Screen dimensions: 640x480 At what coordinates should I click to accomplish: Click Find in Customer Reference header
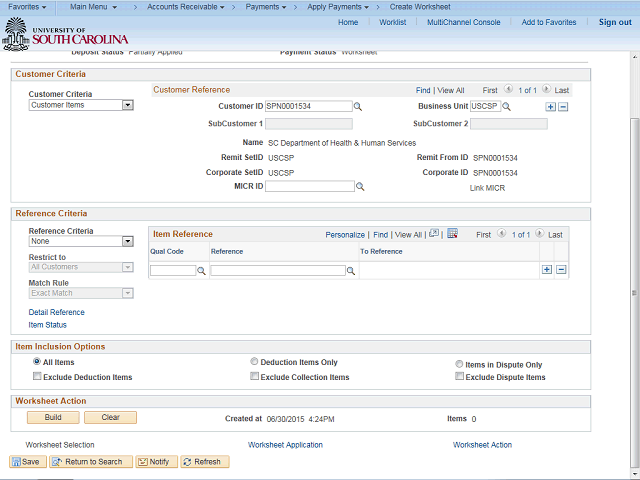tap(423, 90)
